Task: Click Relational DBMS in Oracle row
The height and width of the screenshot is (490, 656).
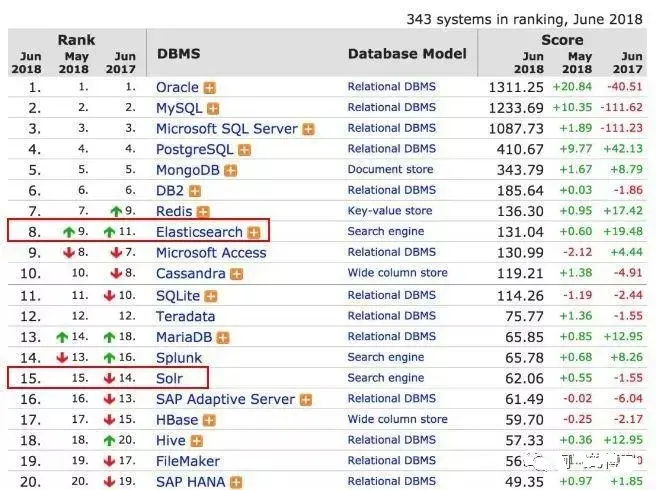Action: (x=392, y=87)
